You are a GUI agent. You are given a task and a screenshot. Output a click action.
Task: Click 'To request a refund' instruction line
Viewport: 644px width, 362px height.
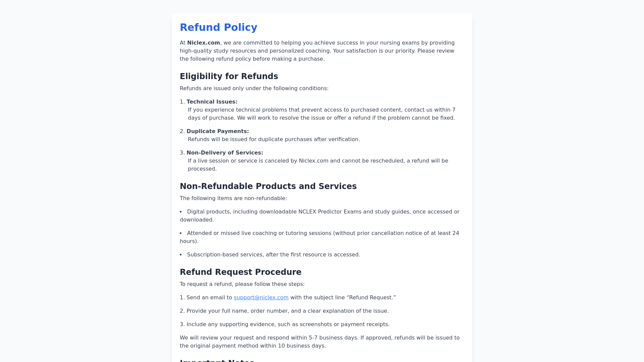pos(242,284)
